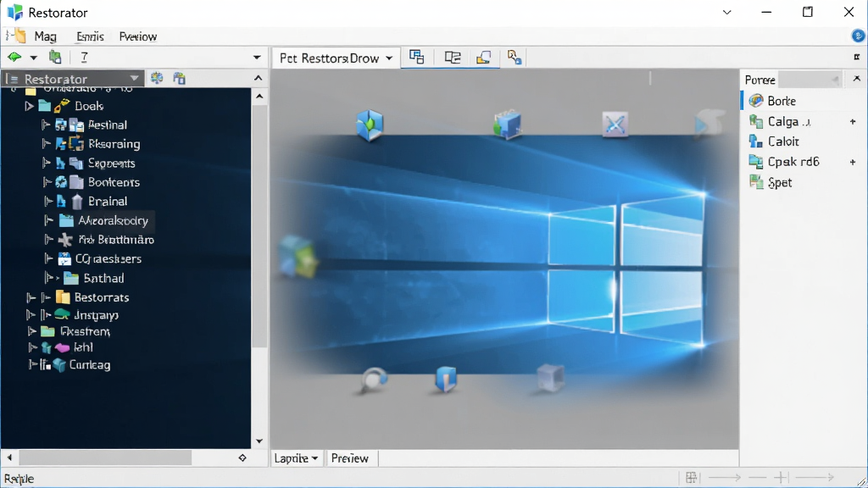The width and height of the screenshot is (868, 488).
Task: Close the "Poree" side panel
Action: click(857, 79)
